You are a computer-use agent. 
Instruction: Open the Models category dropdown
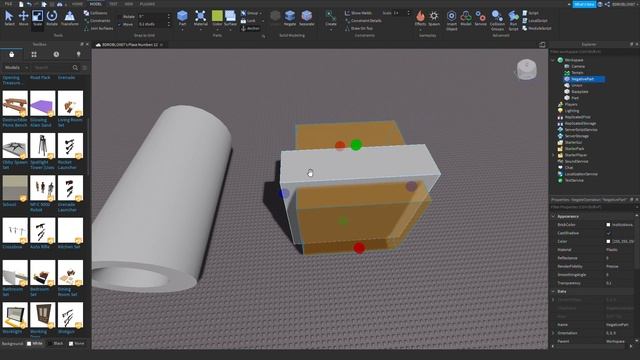(x=16, y=67)
